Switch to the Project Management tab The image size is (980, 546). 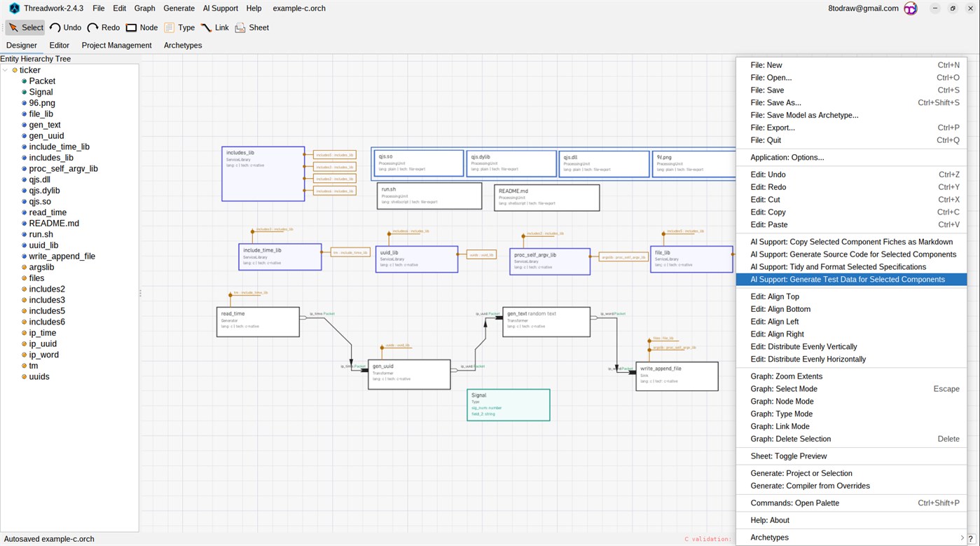[116, 45]
